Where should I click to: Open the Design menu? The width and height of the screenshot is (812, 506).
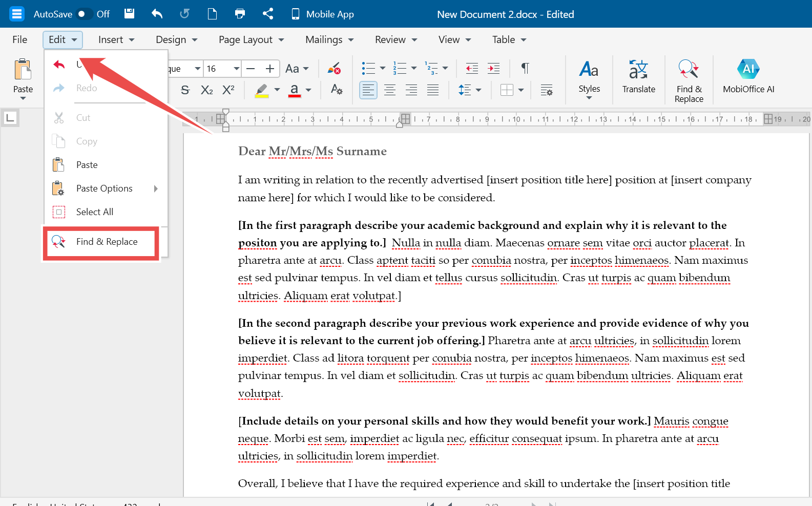[x=176, y=39]
